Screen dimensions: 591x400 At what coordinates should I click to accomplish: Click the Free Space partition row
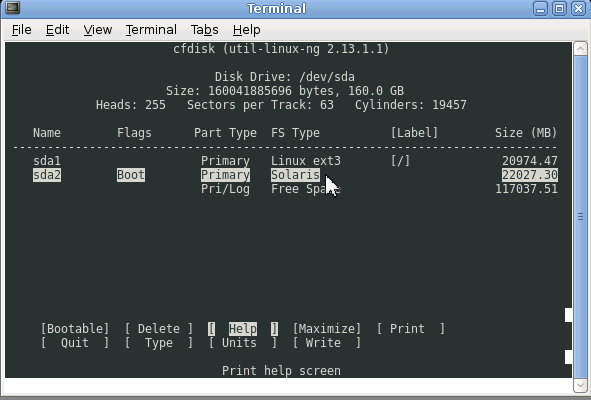(295, 189)
